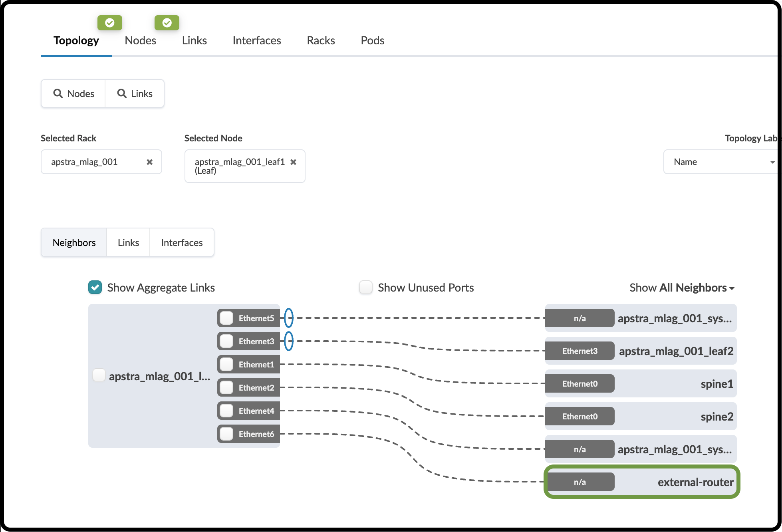This screenshot has height=532, width=782.
Task: Select the Interfaces view button beside Neighbors
Action: click(x=182, y=242)
